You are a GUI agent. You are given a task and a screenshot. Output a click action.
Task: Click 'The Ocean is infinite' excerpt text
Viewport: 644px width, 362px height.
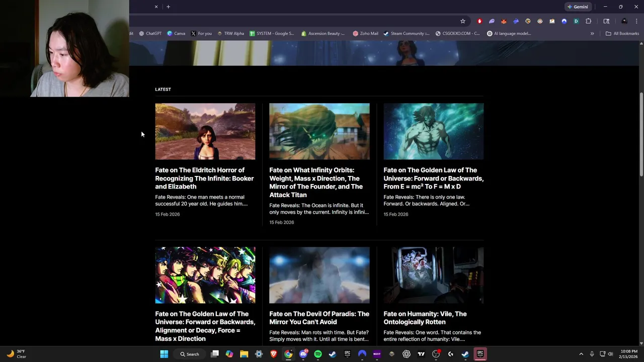[319, 209]
